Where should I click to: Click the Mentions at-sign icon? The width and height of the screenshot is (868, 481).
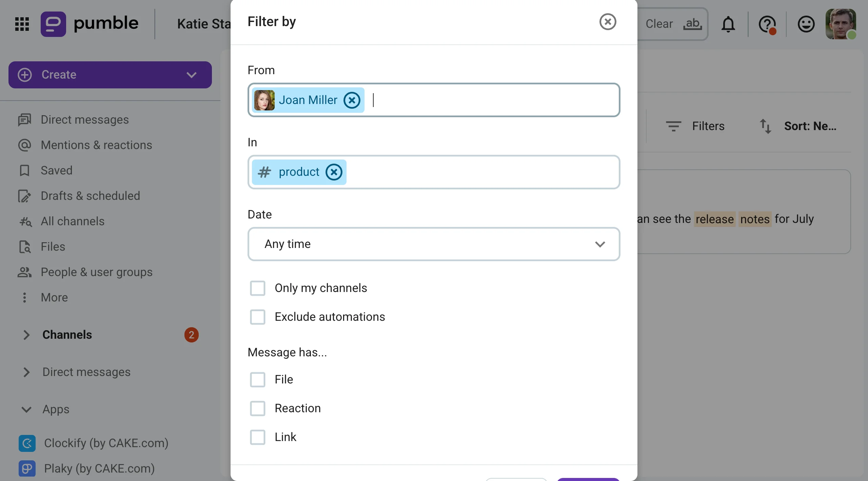24,145
